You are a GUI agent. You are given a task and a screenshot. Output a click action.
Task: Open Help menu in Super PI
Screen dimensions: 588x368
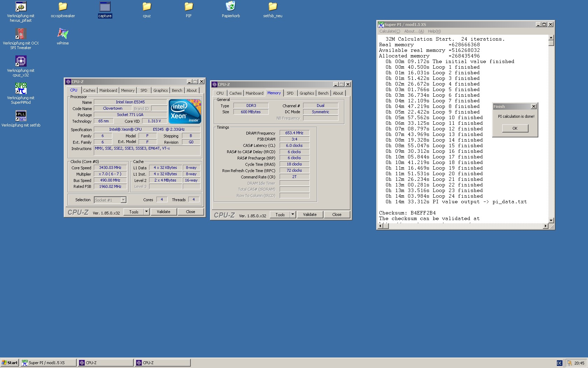[434, 31]
